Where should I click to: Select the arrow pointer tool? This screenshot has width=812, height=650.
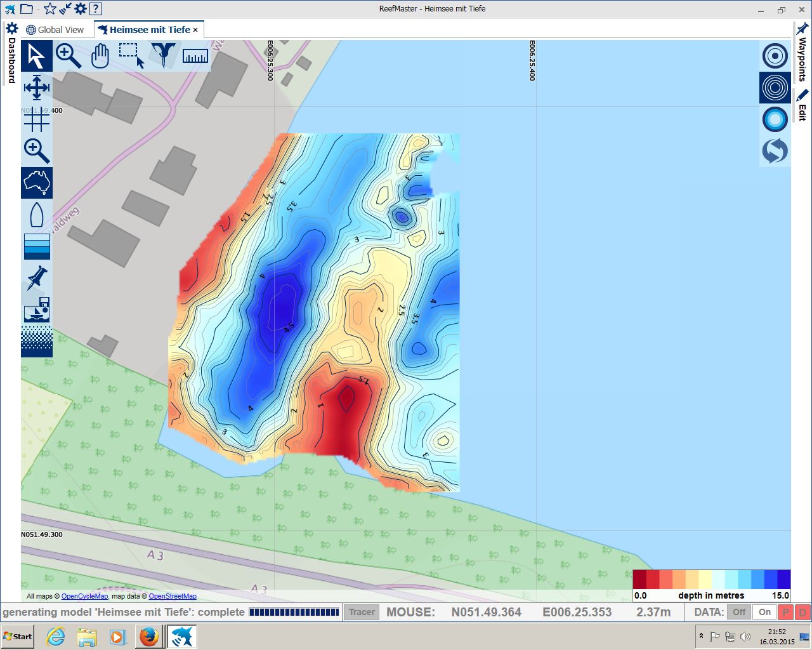pyautogui.click(x=37, y=56)
